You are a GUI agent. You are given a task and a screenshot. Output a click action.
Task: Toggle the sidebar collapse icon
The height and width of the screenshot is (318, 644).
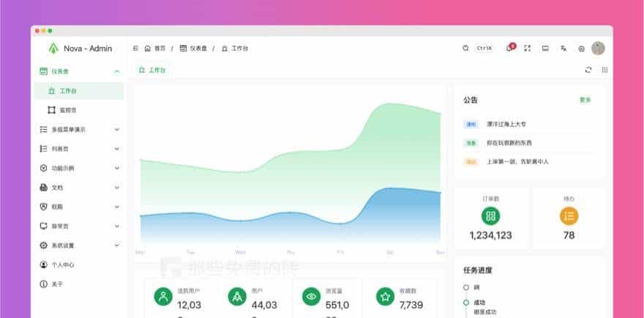tap(135, 48)
